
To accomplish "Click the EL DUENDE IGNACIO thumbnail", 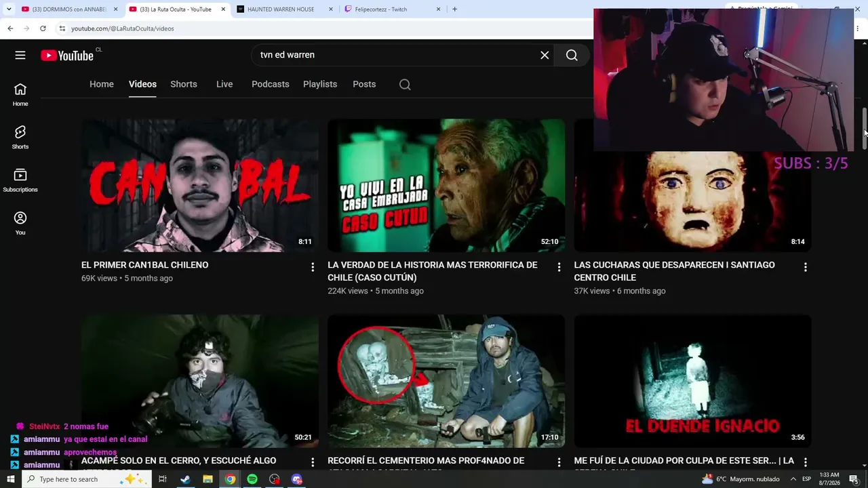I will [692, 381].
